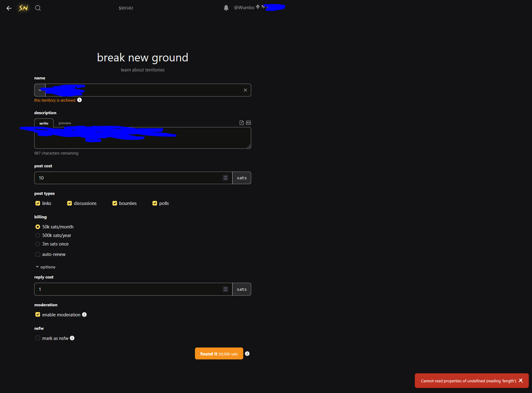Dismiss the red error toast

tap(521, 380)
